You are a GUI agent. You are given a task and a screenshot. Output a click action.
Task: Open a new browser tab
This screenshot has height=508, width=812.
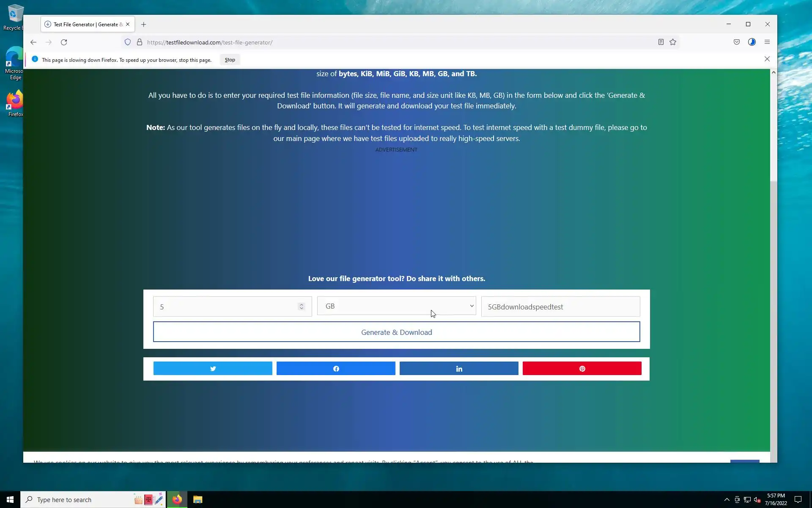[144, 24]
